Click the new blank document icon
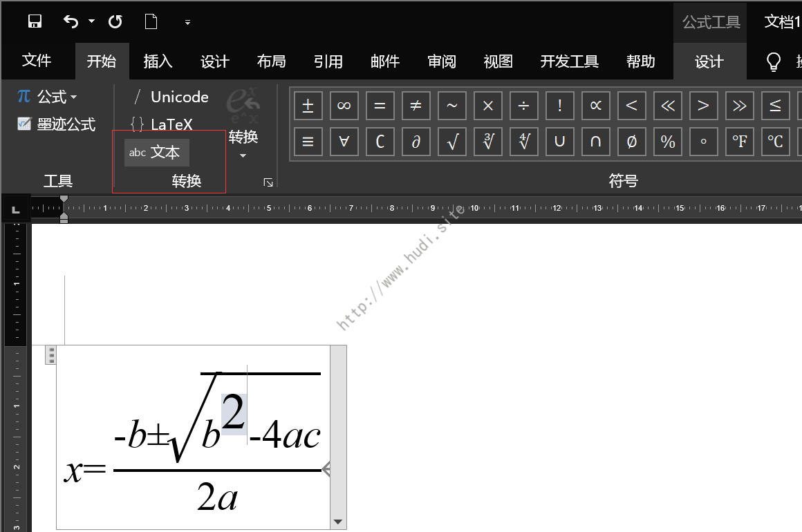 (x=151, y=21)
